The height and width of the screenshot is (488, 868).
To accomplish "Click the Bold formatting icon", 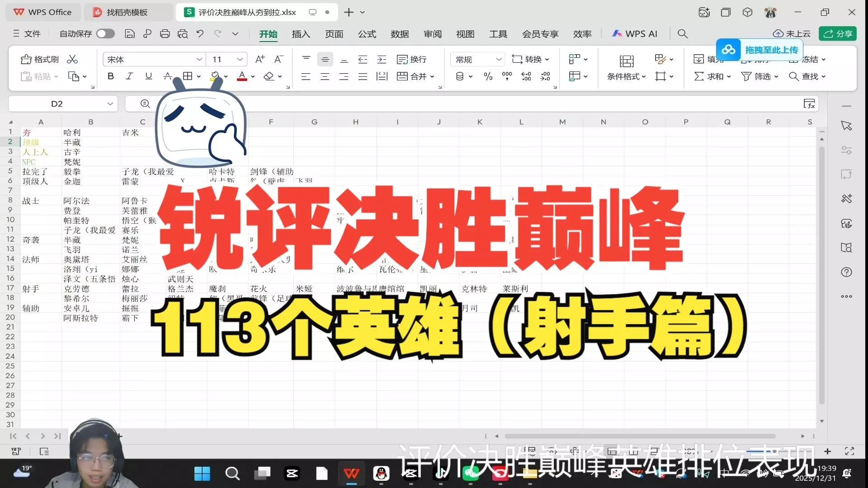I will pyautogui.click(x=111, y=76).
